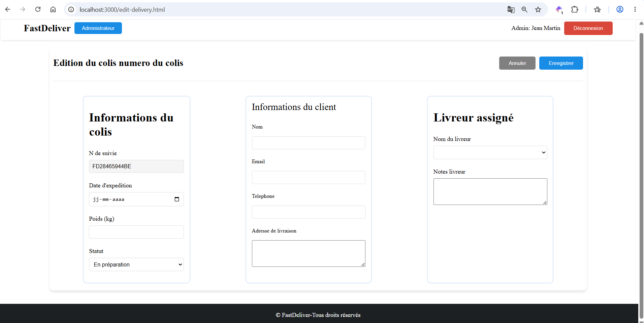Open the Statut dropdown
644x323 pixels.
click(x=136, y=264)
